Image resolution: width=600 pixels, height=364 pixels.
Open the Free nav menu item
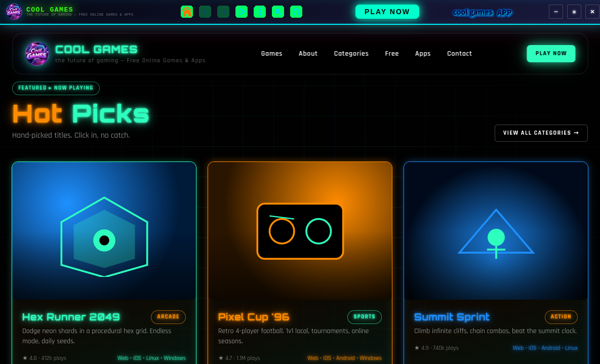(392, 54)
